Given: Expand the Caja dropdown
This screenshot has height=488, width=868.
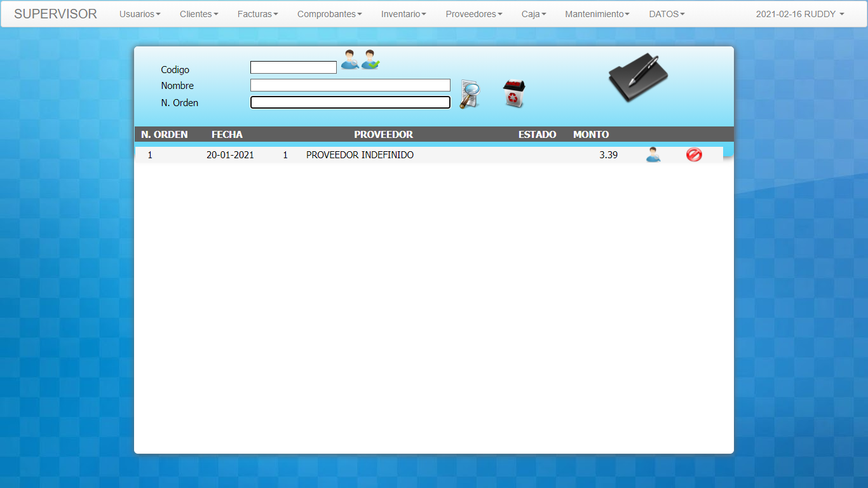Looking at the screenshot, I should pos(534,14).
